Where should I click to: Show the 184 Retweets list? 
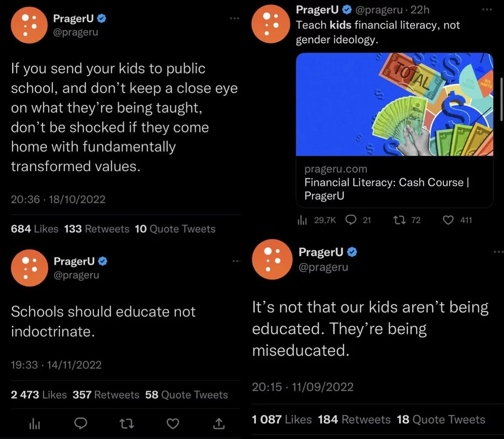(x=354, y=419)
